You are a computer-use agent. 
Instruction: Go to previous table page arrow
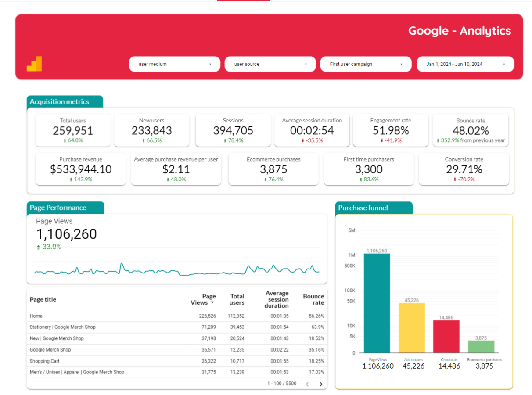pos(307,384)
